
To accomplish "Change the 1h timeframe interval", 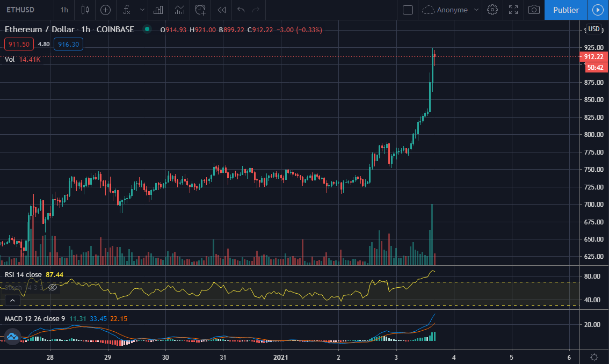I will [64, 10].
